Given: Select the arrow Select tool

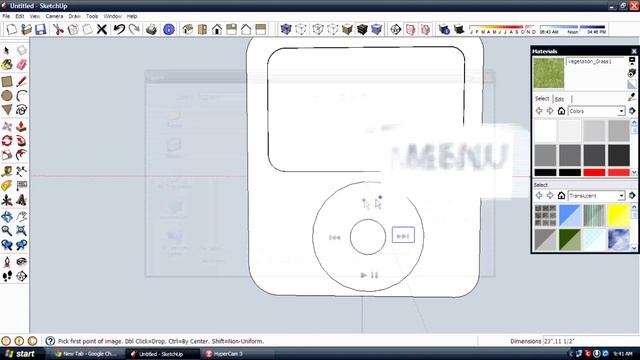Looking at the screenshot, I should click(7, 50).
